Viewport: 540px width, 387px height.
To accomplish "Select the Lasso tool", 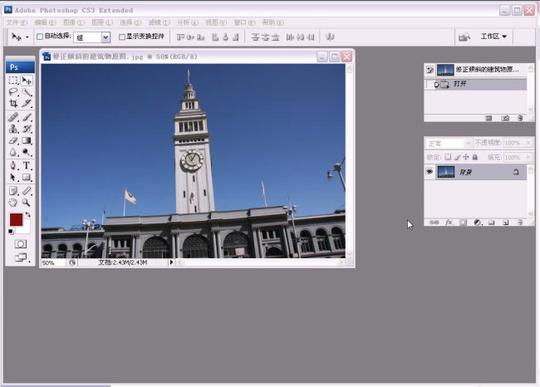I will coord(13,92).
